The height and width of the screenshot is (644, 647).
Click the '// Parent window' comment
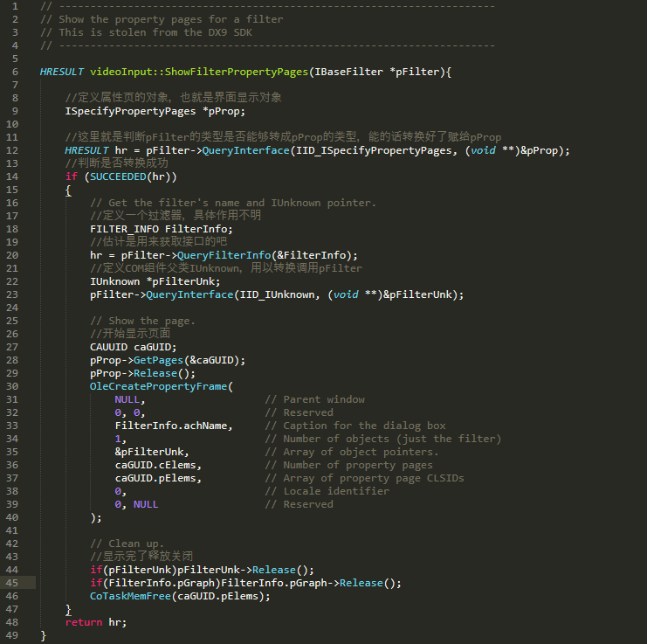coord(315,399)
